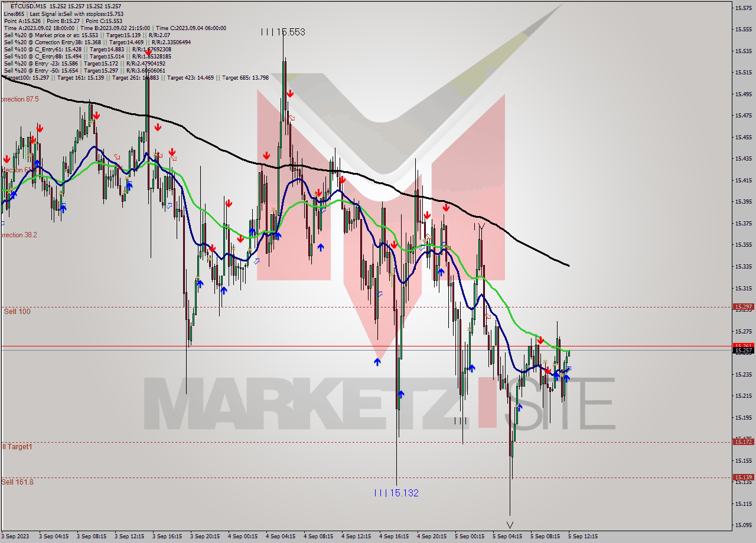Click the 'rrection 87.5' label at left
Viewport: 756px width, 543px height.
pyautogui.click(x=19, y=99)
